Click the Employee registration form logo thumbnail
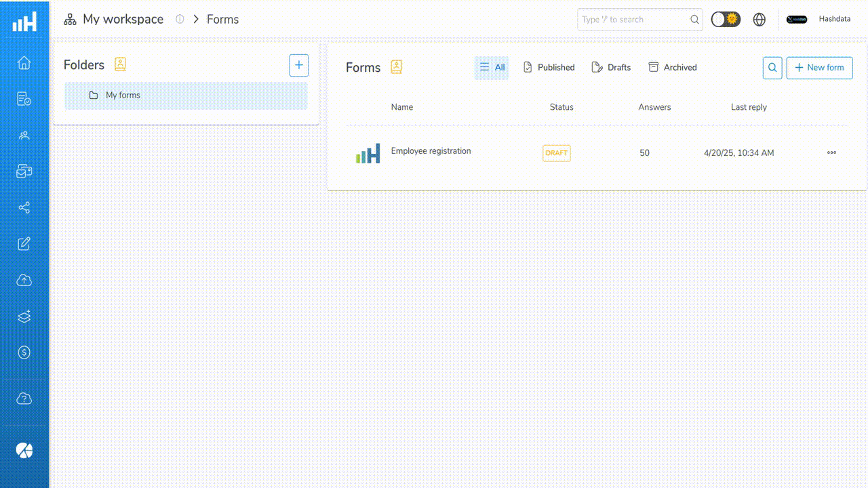The image size is (868, 488). coord(368,153)
